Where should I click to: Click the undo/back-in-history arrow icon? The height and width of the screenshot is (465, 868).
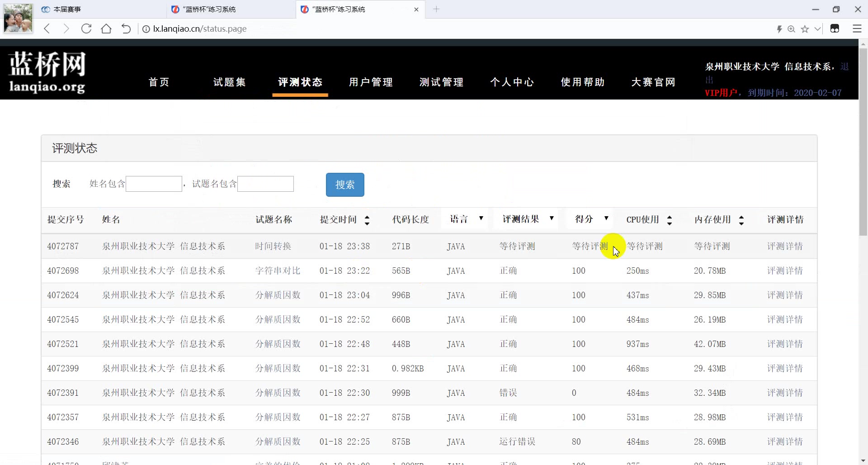click(126, 28)
